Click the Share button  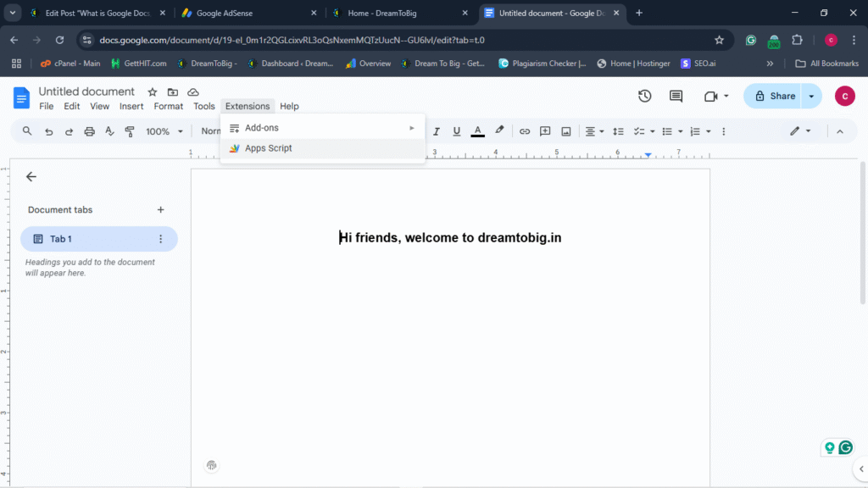773,96
